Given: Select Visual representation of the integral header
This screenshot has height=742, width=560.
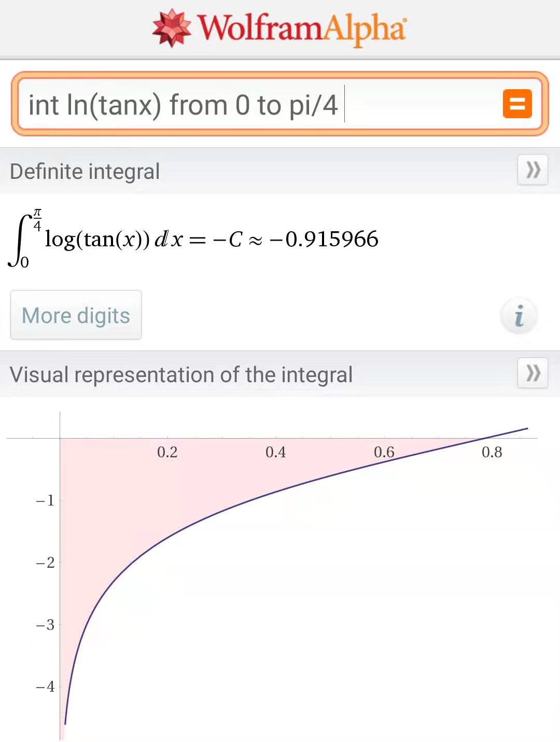Looking at the screenshot, I should 181,375.
